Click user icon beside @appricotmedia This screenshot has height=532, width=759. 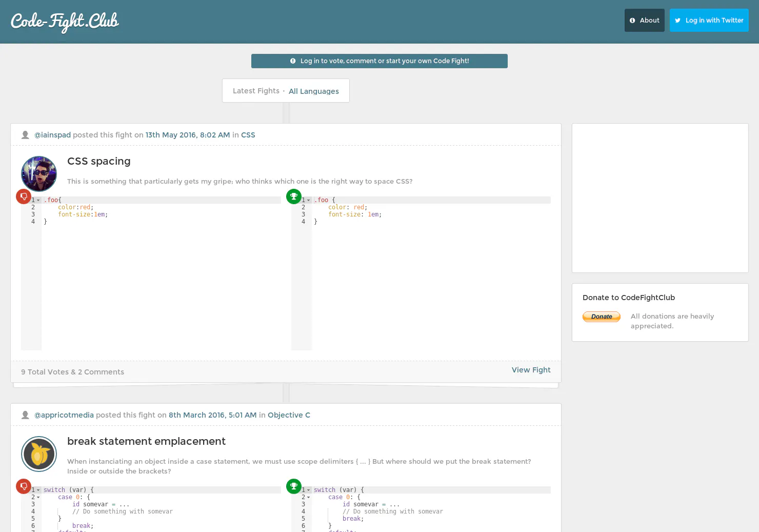(25, 415)
